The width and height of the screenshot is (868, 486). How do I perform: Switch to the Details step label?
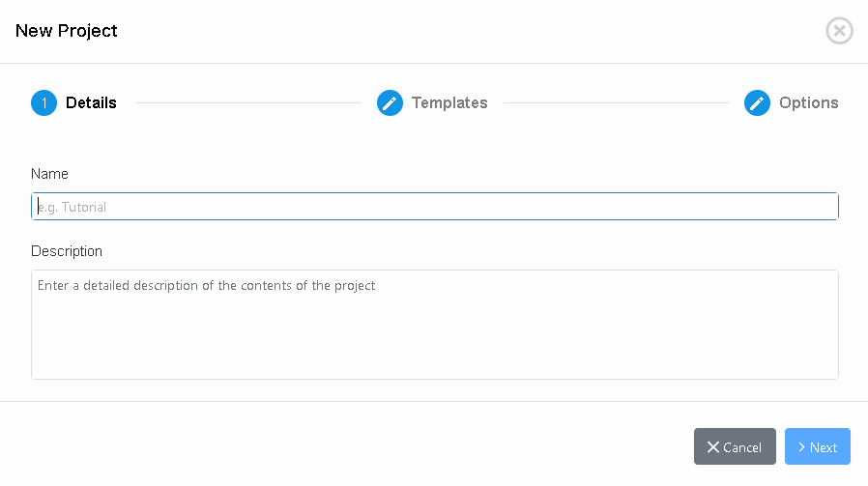[x=91, y=102]
